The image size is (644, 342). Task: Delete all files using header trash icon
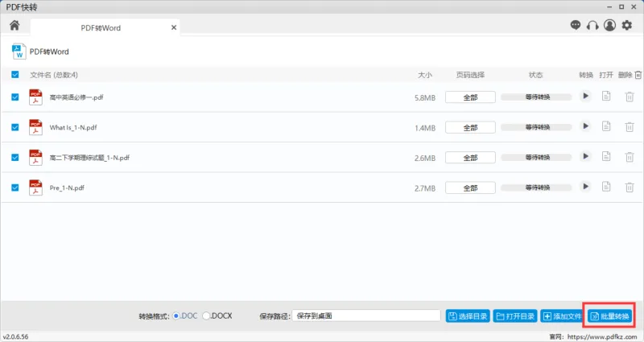click(x=638, y=75)
